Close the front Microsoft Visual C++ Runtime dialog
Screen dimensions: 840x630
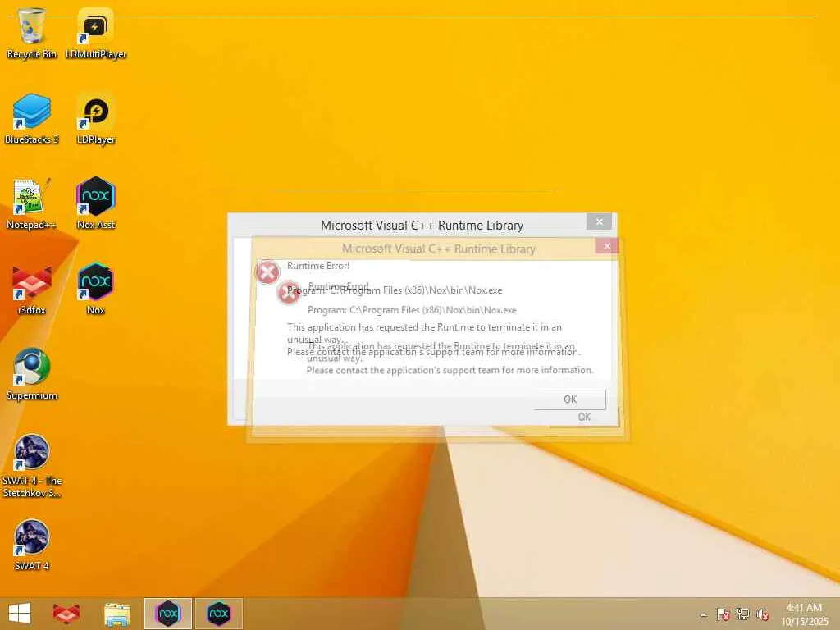600,221
